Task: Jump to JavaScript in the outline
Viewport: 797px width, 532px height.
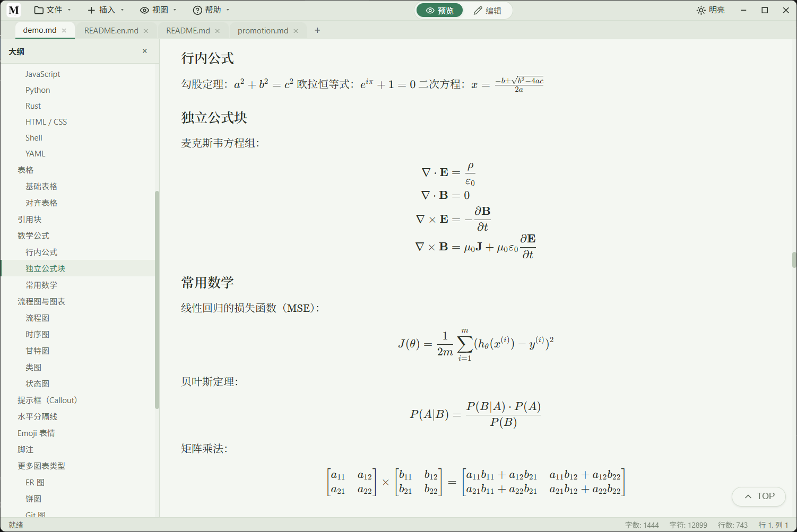Action: point(43,74)
